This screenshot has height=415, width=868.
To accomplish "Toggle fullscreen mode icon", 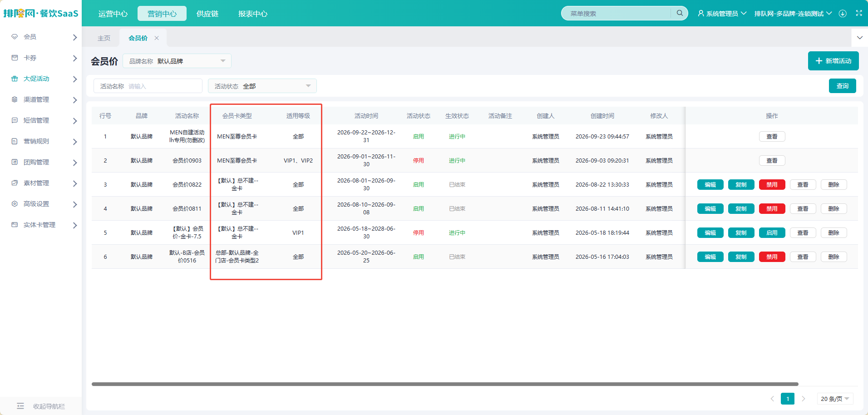I will pos(859,13).
